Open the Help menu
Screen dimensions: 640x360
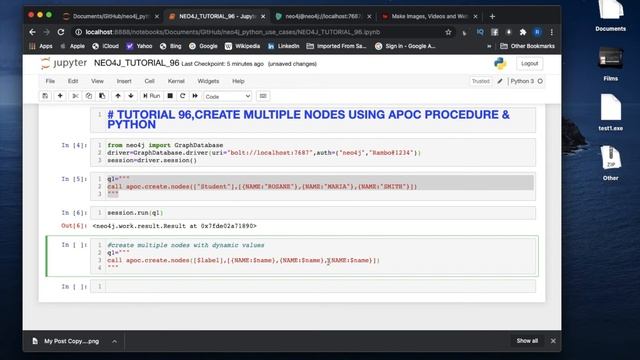(238, 81)
